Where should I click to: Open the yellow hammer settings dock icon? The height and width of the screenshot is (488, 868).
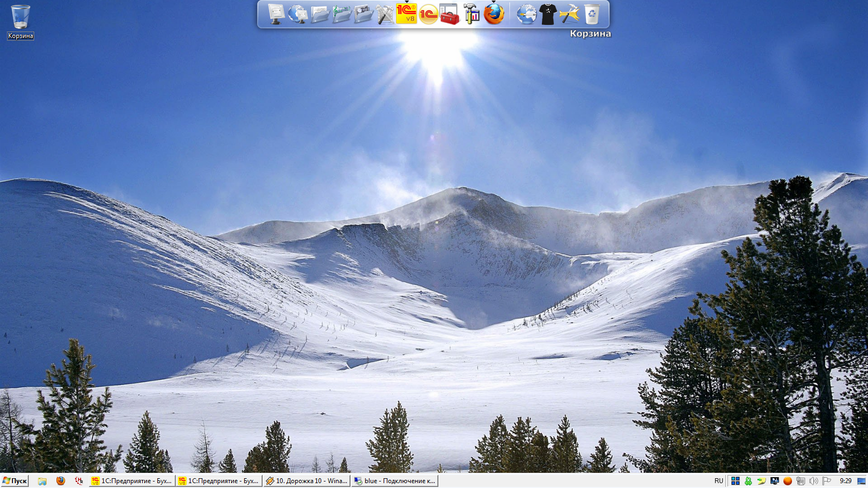(570, 14)
